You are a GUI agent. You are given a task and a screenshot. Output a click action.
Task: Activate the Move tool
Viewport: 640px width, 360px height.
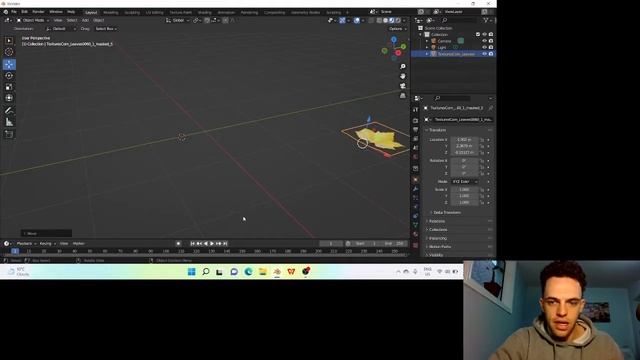pos(9,64)
